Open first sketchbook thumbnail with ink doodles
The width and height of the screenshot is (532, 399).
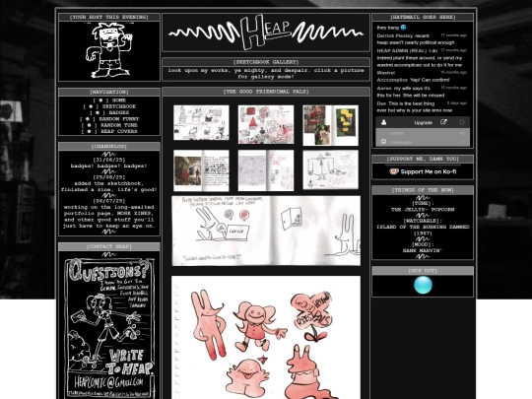tap(201, 122)
